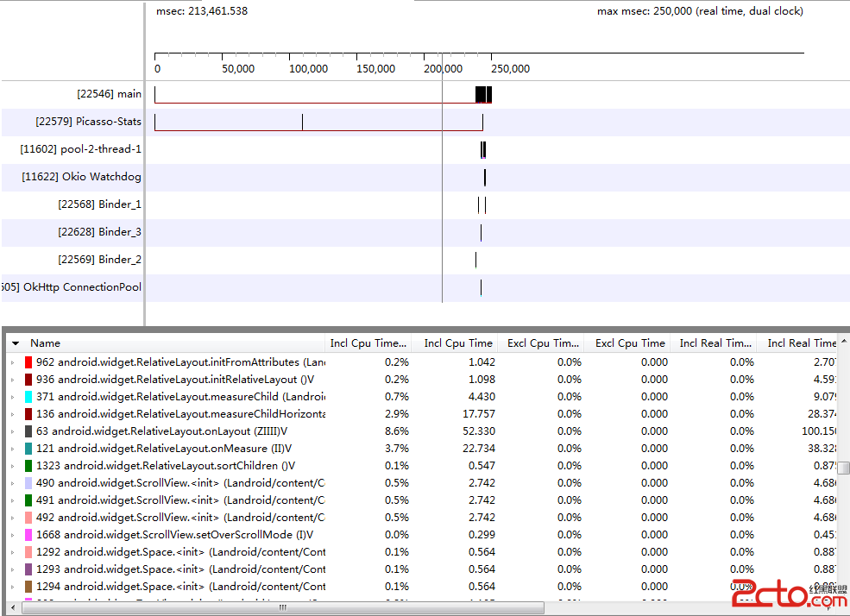Click the 8.6% Incl Cpu Time value

(x=397, y=431)
